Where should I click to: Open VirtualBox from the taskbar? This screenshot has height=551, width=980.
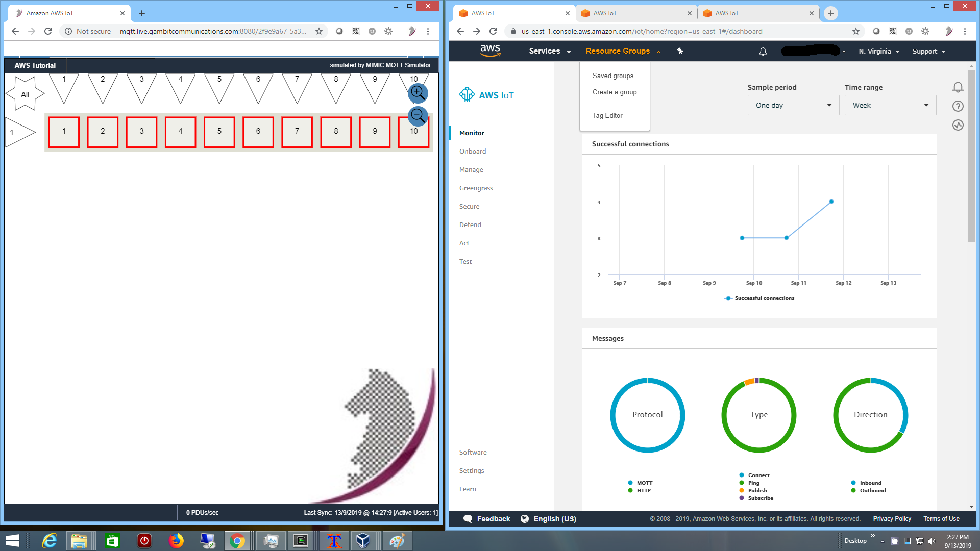tap(363, 541)
